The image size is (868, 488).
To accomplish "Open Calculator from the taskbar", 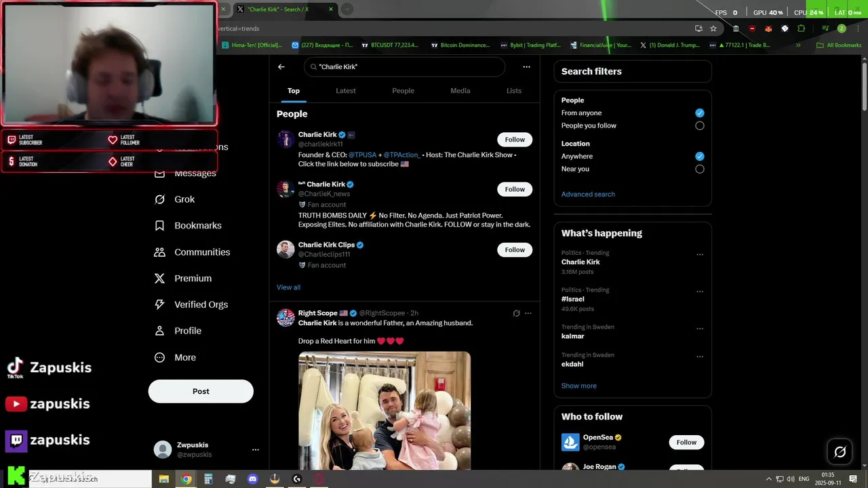I will coord(208,479).
